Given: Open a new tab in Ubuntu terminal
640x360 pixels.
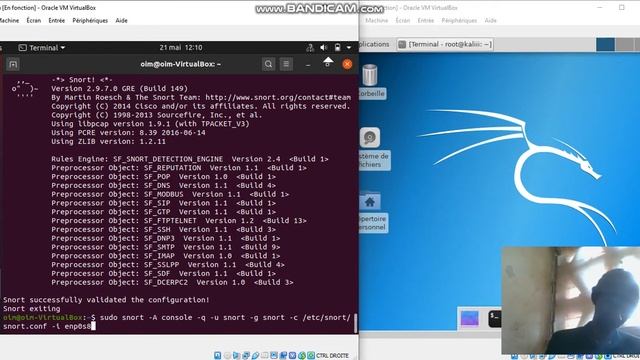Looking at the screenshot, I should pos(13,64).
